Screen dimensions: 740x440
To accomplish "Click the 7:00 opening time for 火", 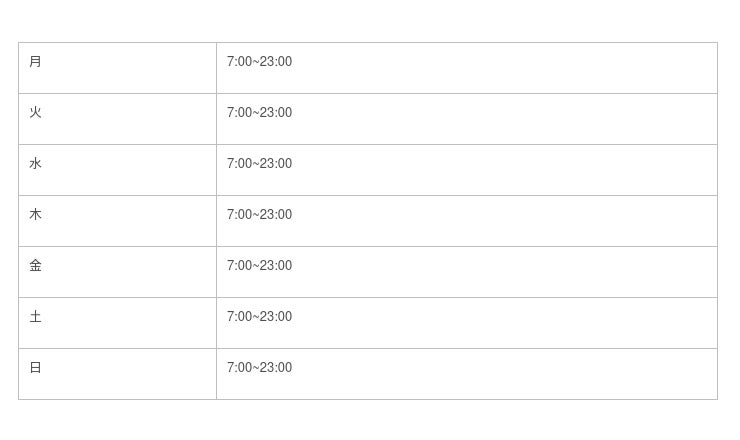I will [239, 113].
